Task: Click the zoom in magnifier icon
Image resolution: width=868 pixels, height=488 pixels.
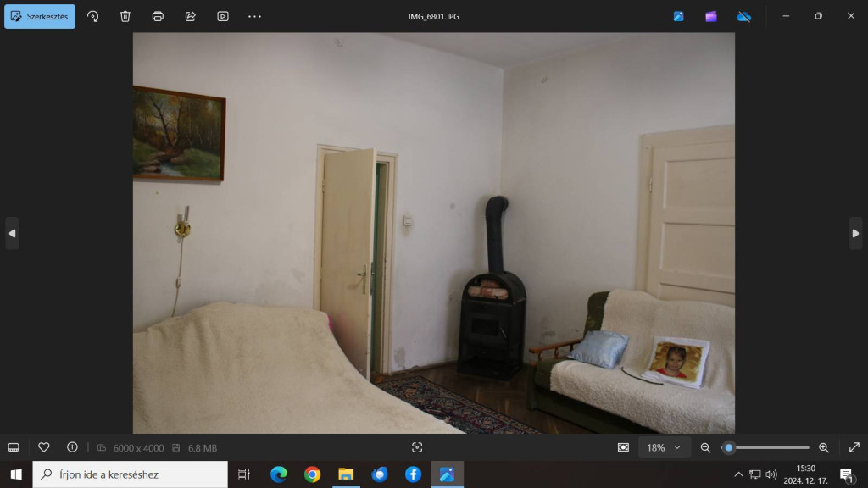Action: tap(823, 447)
